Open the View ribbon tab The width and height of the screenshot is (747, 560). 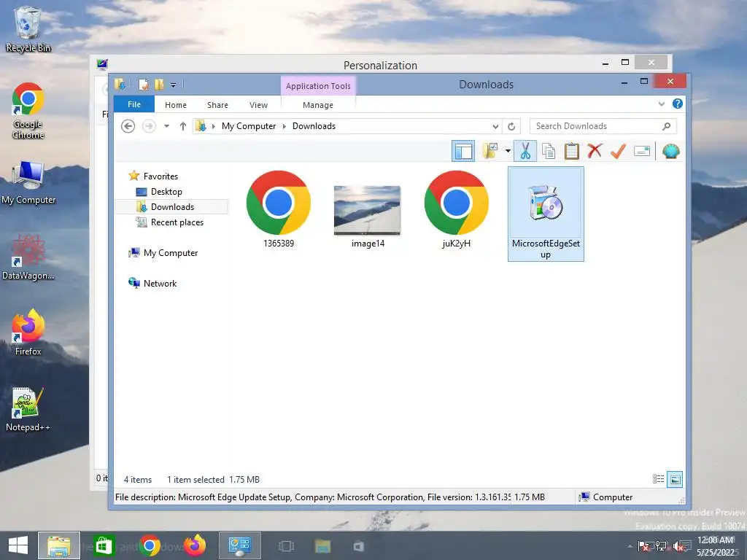coord(259,105)
